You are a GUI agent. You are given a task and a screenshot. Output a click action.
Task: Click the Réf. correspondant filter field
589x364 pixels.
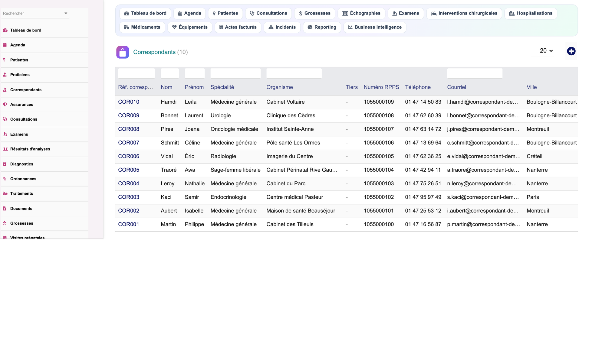pyautogui.click(x=137, y=73)
